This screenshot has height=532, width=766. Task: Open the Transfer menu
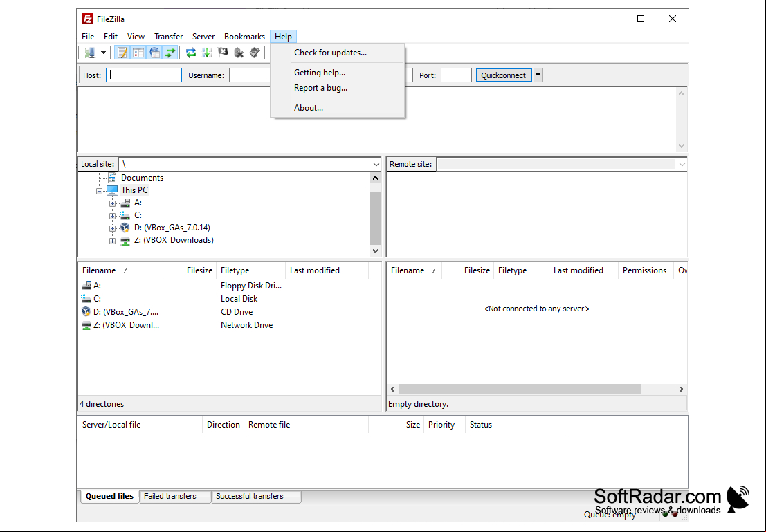(169, 37)
